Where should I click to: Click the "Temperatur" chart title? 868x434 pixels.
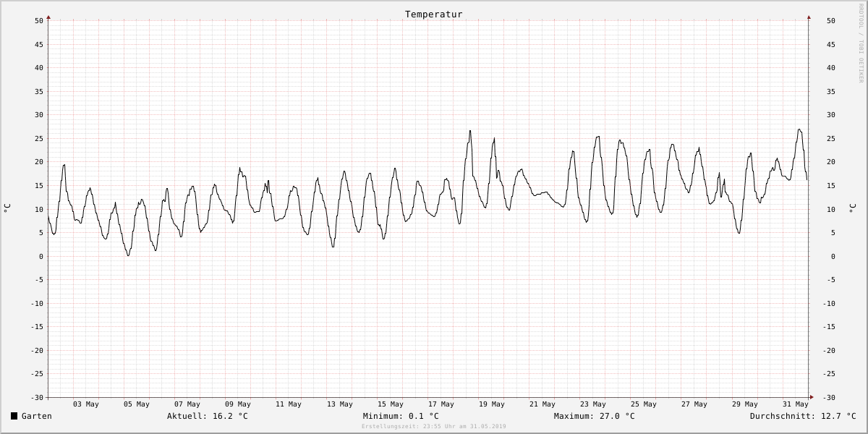(434, 14)
